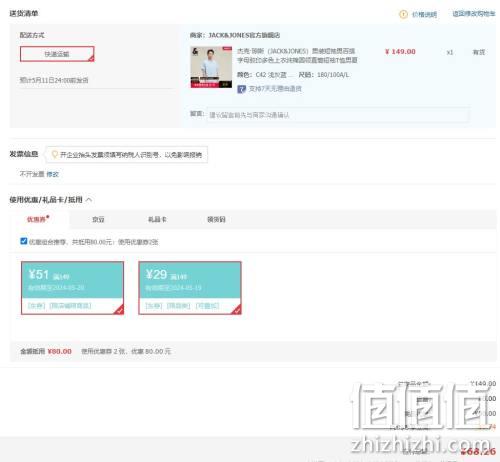Click the JACK&JONES product title link
The width and height of the screenshot is (500, 462).
(297, 55)
